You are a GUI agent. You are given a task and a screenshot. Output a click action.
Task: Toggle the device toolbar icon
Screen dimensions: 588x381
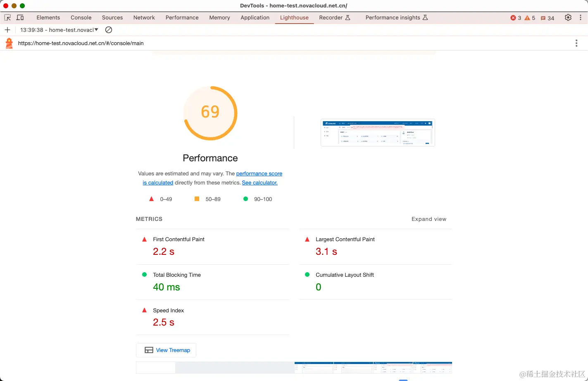click(x=20, y=17)
